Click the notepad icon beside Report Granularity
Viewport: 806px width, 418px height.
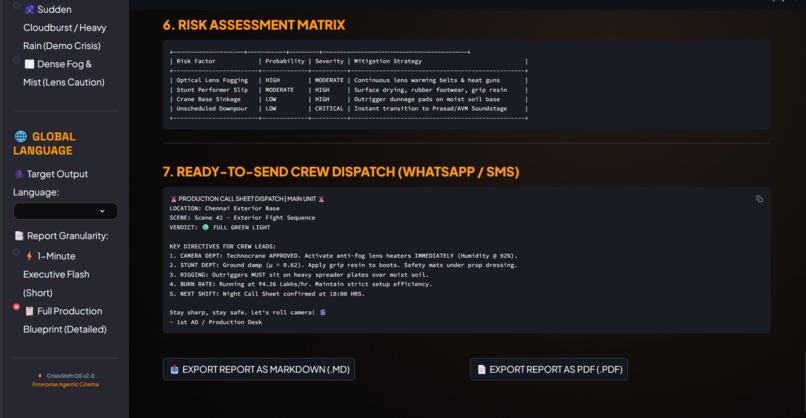coord(19,235)
